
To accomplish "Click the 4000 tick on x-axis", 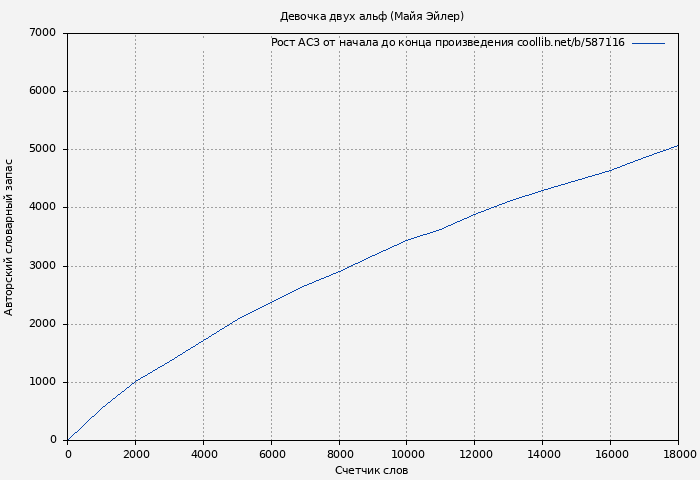I will 203,454.
